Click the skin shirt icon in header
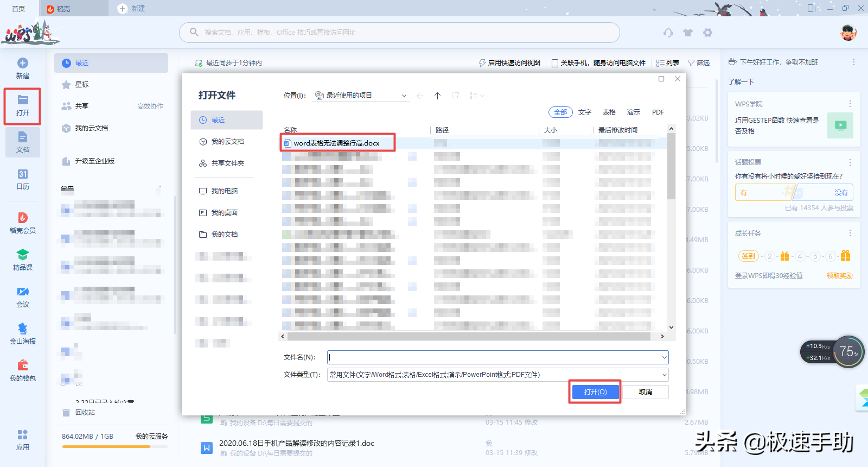Screen dimensions: 868x467 click(x=688, y=33)
